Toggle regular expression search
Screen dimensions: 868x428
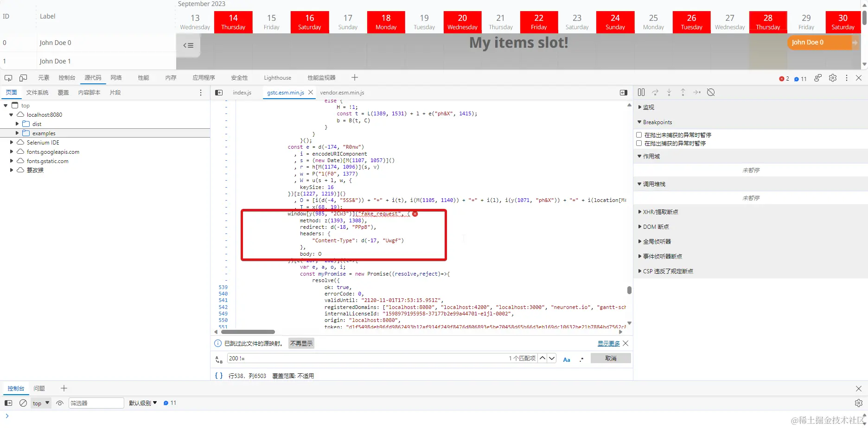coord(581,359)
